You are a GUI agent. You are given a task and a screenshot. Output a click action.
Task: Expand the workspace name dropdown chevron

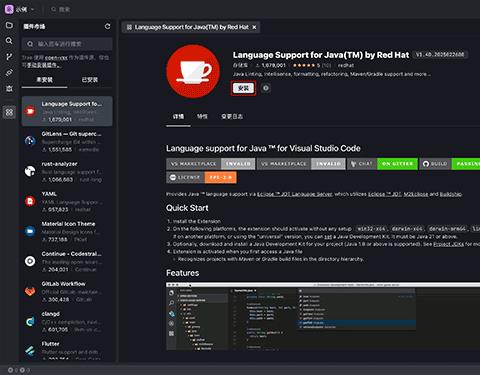coord(33,10)
